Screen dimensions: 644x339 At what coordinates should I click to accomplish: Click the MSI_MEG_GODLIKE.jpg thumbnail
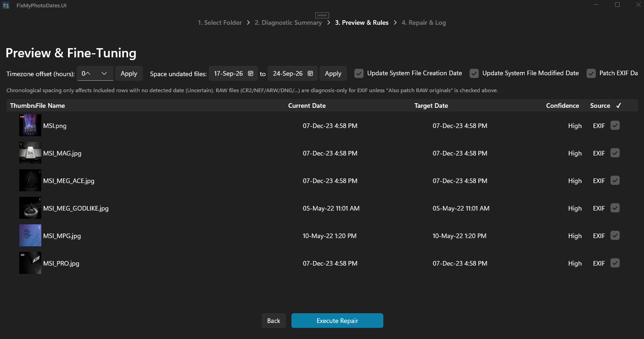pyautogui.click(x=30, y=208)
